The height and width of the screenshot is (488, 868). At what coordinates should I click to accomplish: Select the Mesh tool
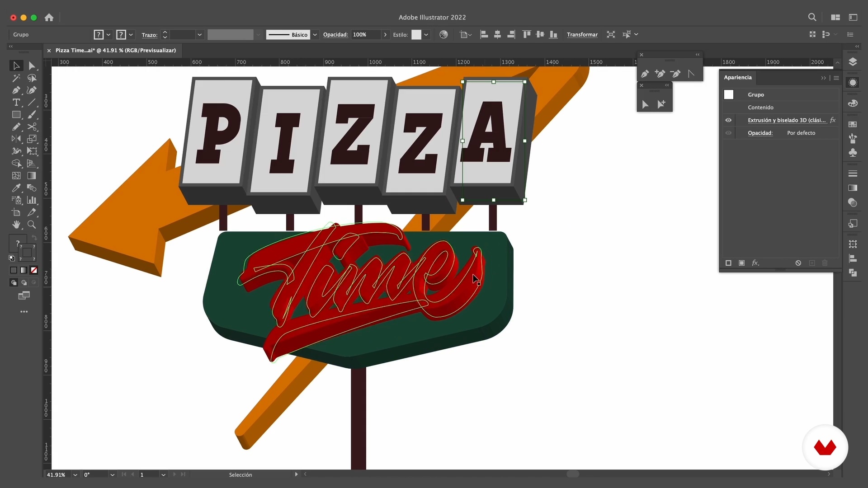[16, 176]
